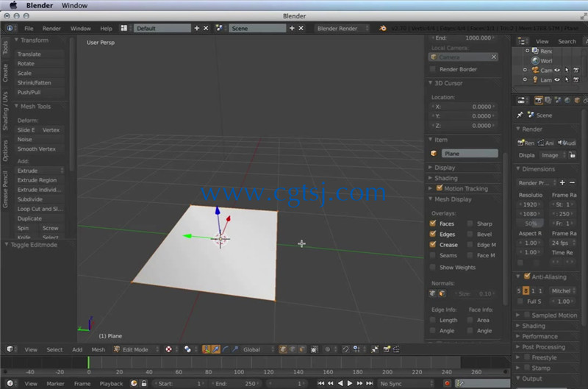Viewport: 588px width, 389px height.
Task: Open the Render menu in the info header
Action: 51,28
